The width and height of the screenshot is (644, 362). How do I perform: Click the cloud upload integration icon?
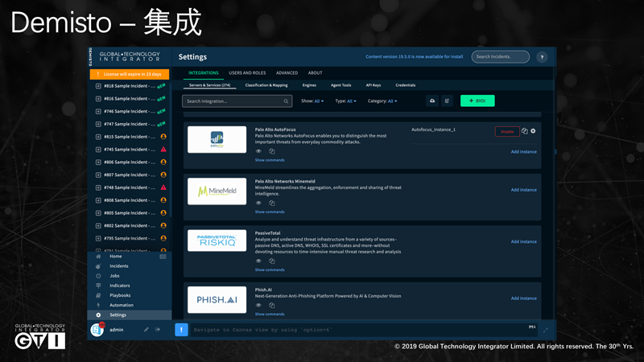(432, 101)
